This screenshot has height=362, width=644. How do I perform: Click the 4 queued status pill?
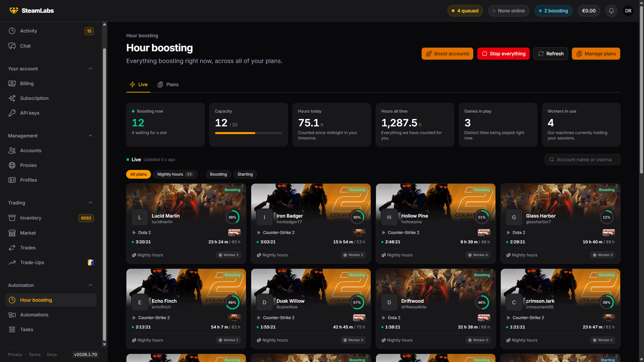click(465, 11)
